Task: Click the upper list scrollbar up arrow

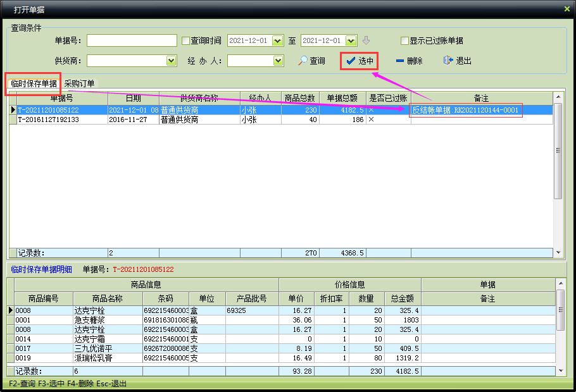Action: 558,97
